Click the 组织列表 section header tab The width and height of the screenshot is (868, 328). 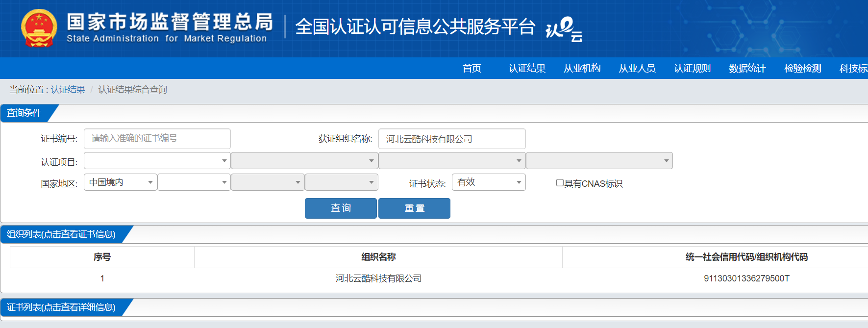[x=61, y=234]
